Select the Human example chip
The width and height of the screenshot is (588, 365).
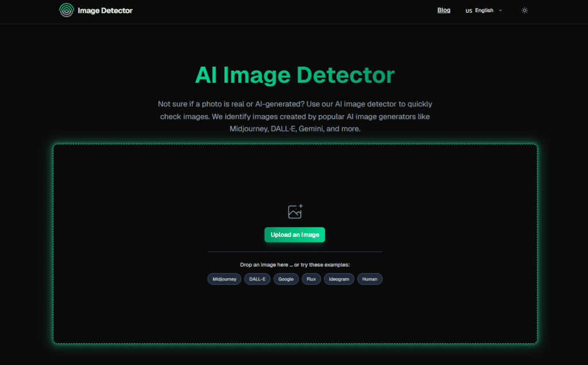(x=370, y=279)
